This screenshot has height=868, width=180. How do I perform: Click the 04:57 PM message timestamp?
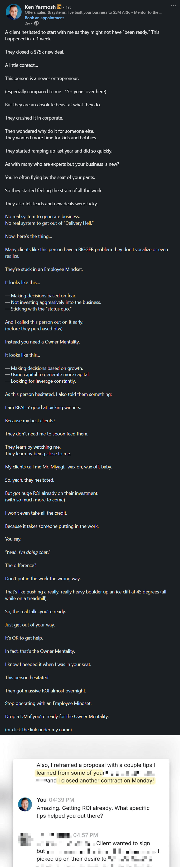point(85,835)
